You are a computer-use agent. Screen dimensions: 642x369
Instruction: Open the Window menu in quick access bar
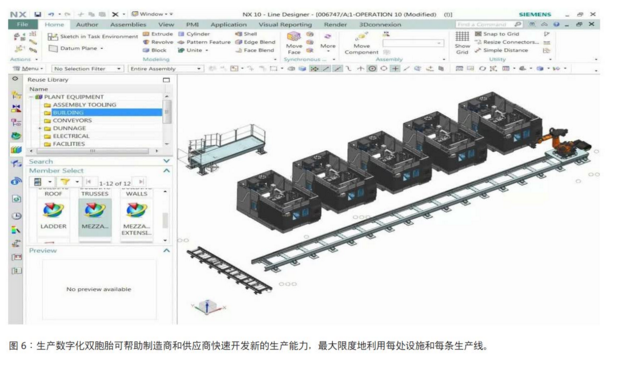coord(151,14)
